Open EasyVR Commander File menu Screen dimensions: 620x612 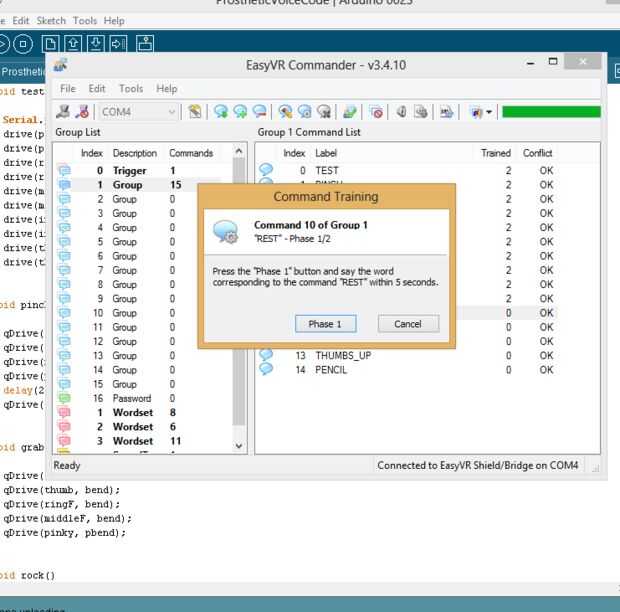pyautogui.click(x=68, y=89)
